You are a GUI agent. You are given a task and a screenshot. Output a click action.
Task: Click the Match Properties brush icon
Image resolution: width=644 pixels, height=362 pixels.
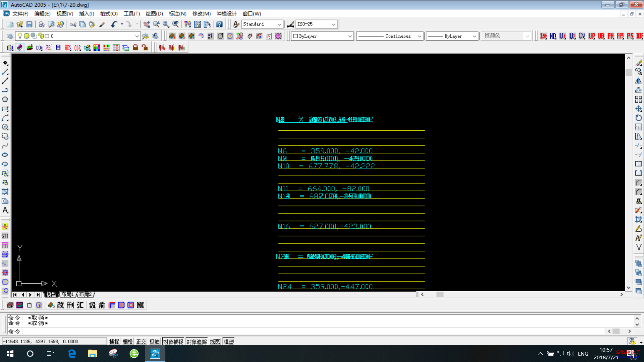point(102,24)
